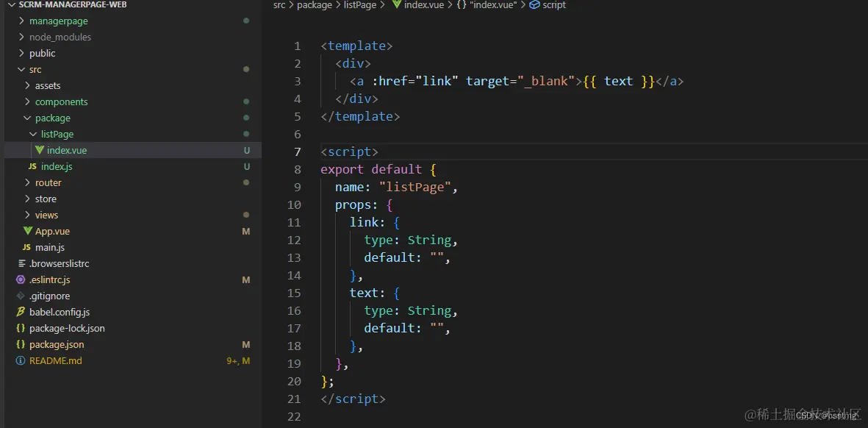Click the cube icon beside script breadcrumb
Screen dimensions: 868x428
click(534, 5)
